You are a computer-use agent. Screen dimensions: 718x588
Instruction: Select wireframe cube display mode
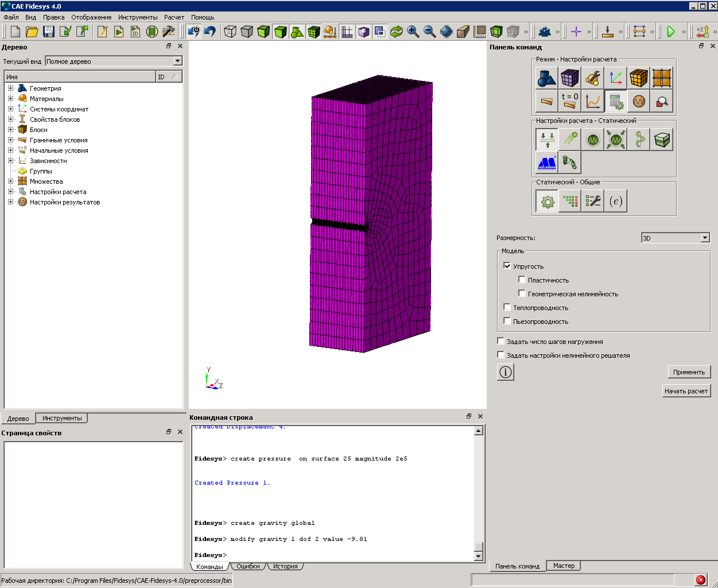coord(230,32)
